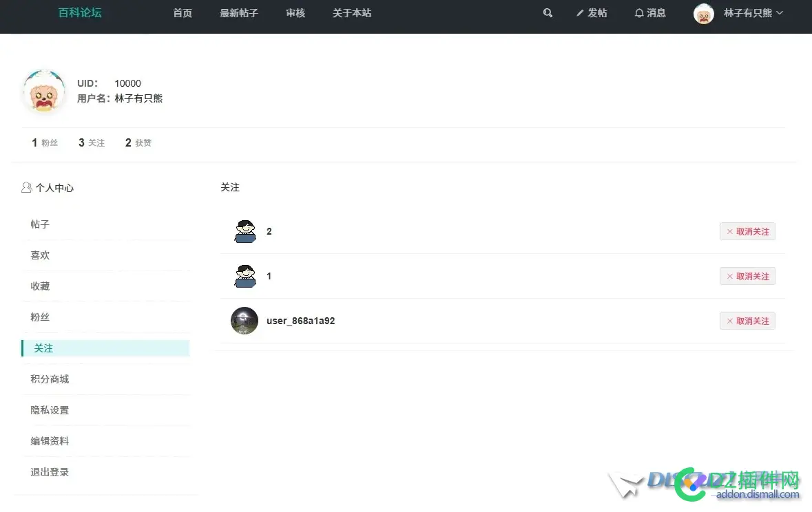This screenshot has height=512, width=812.
Task: Expand the 林子有只熊 user dropdown
Action: [753, 13]
